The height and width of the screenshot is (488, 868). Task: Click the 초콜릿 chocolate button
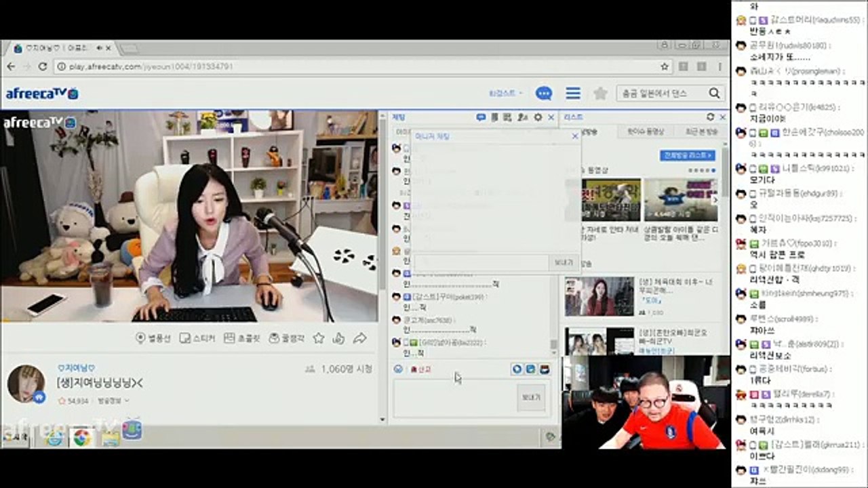pos(243,338)
